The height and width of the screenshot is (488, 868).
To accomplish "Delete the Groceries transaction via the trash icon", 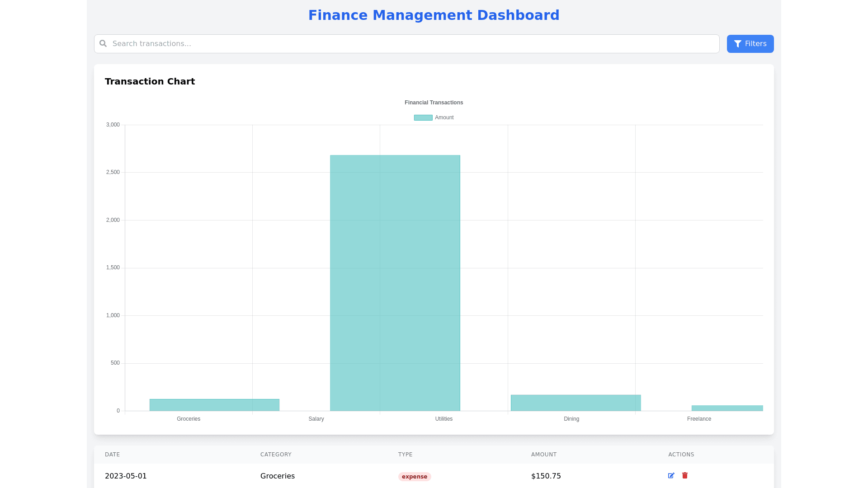I will pos(685,475).
